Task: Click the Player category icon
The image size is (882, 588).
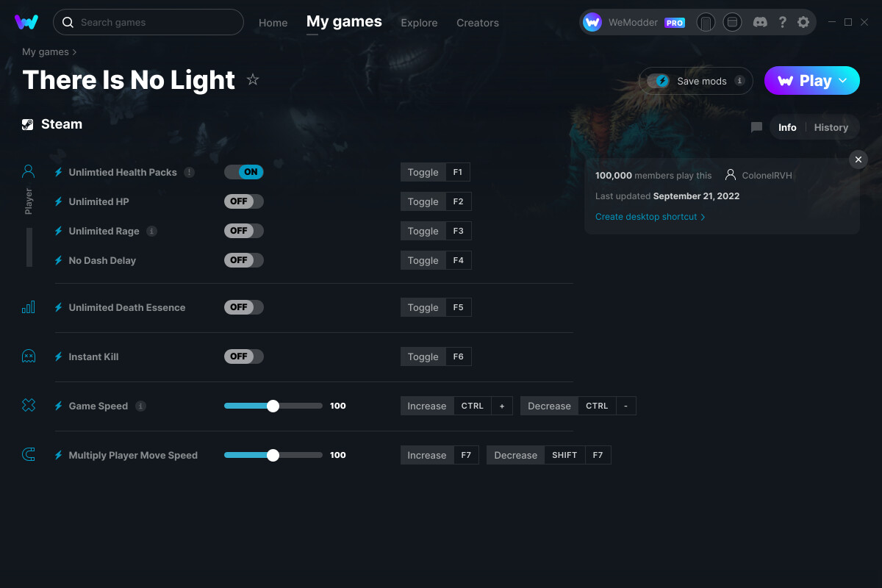Action: (x=29, y=172)
